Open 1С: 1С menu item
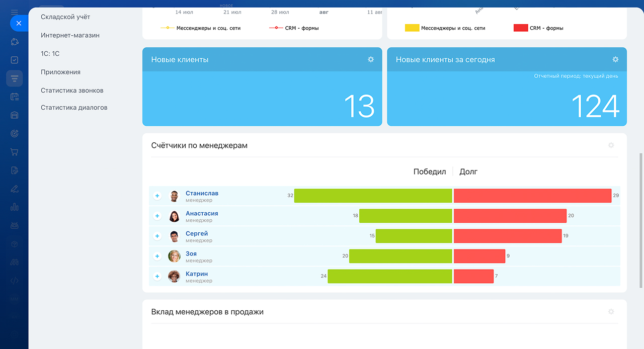 coord(50,53)
